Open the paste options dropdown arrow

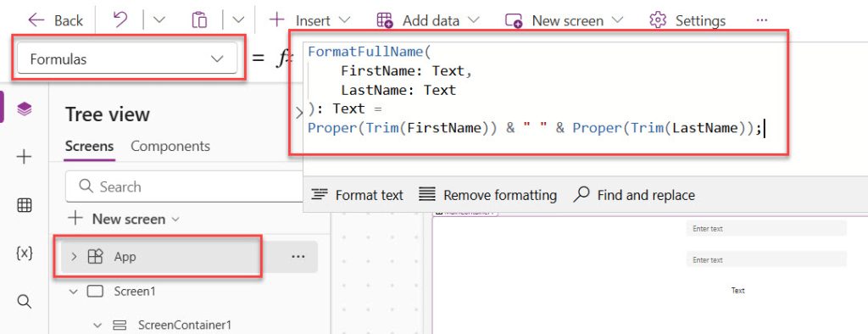click(238, 20)
